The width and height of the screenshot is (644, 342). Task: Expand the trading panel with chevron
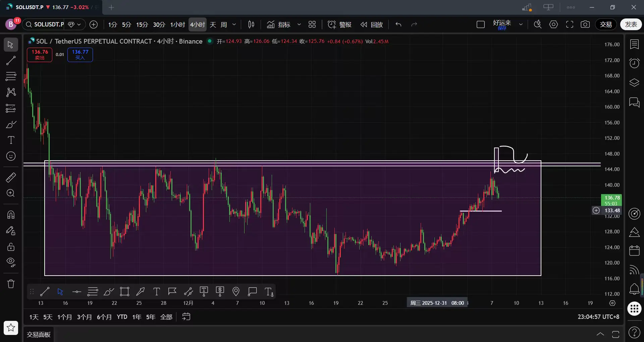pyautogui.click(x=600, y=334)
